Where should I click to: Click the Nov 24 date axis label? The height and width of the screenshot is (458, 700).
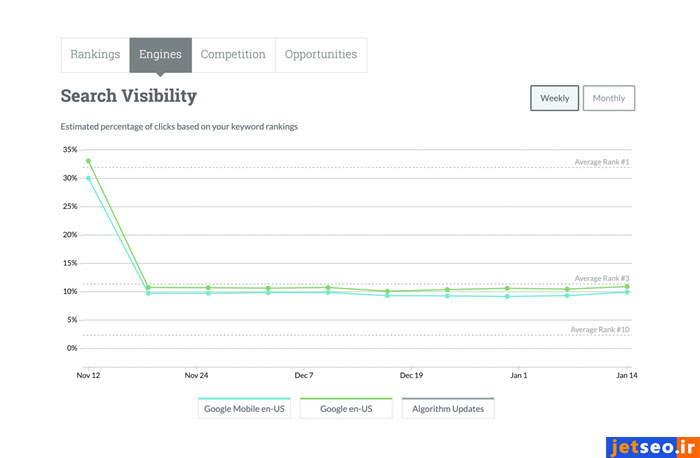(197, 376)
